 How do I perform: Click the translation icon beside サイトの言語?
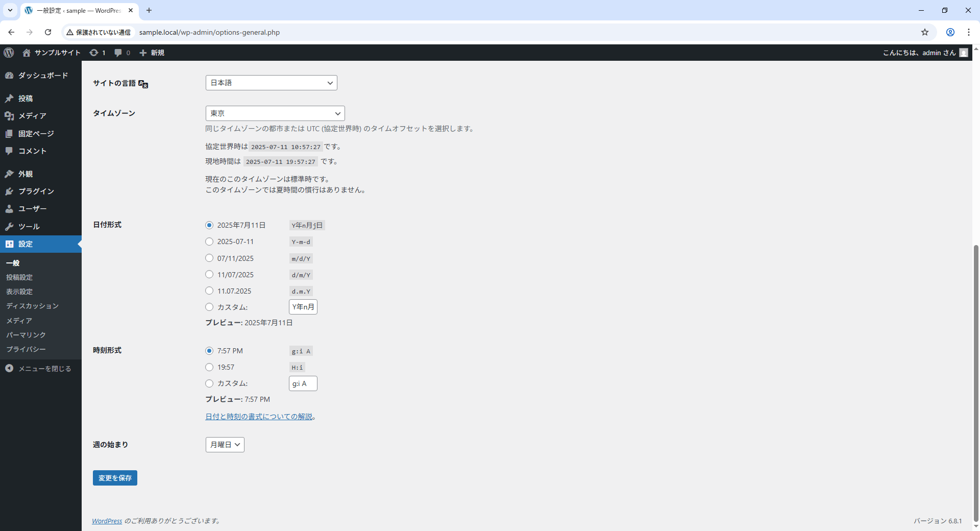[143, 84]
